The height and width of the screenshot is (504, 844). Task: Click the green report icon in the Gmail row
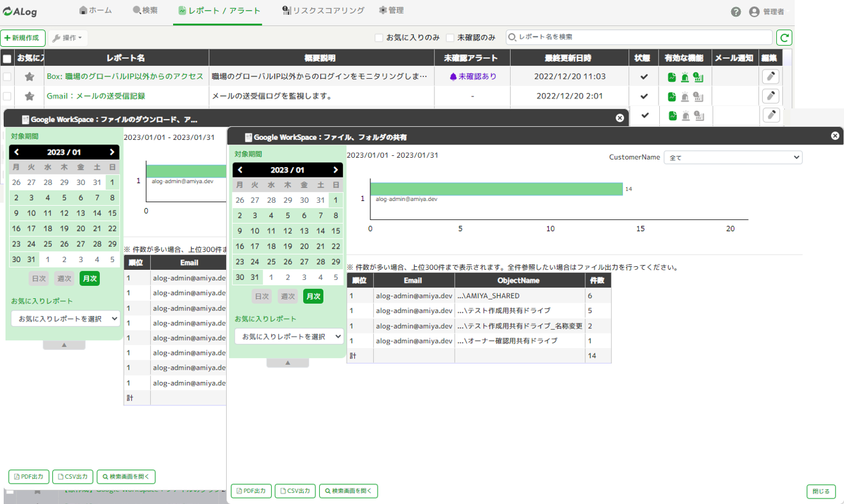click(672, 97)
